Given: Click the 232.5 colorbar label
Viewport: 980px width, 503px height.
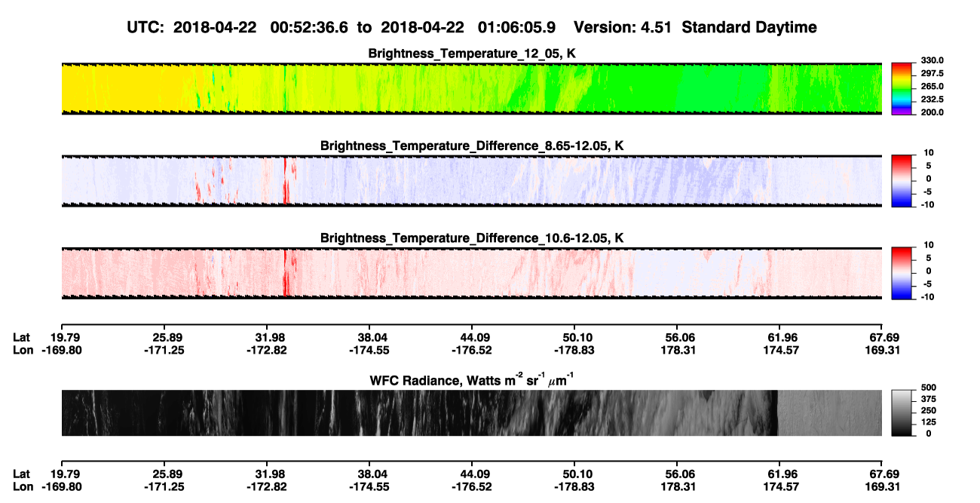Looking at the screenshot, I should click(x=933, y=100).
